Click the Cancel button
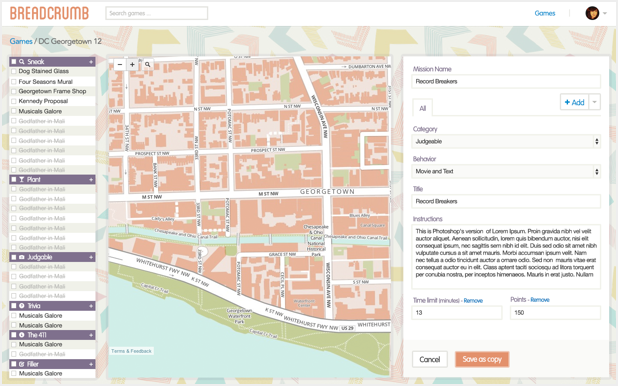Viewport: 618px width, 386px height. tap(430, 359)
